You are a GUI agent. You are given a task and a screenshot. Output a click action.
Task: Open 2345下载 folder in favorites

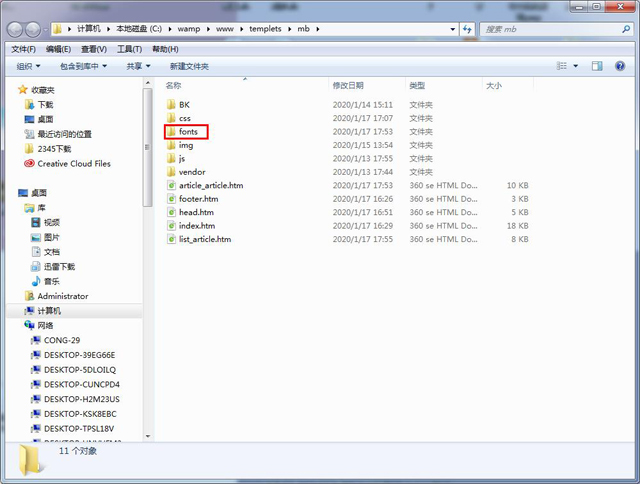coord(48,149)
